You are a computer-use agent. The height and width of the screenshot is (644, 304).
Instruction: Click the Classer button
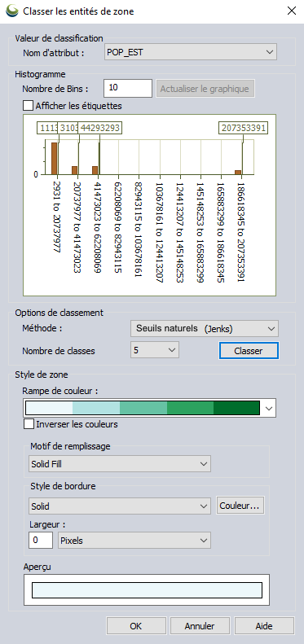(x=249, y=351)
